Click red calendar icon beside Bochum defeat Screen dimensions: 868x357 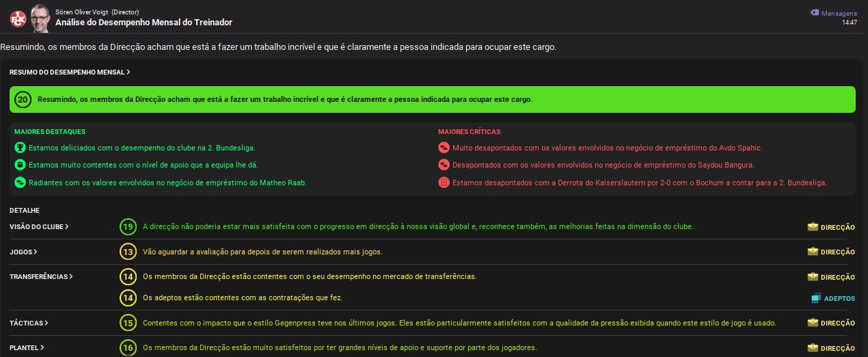coord(444,183)
